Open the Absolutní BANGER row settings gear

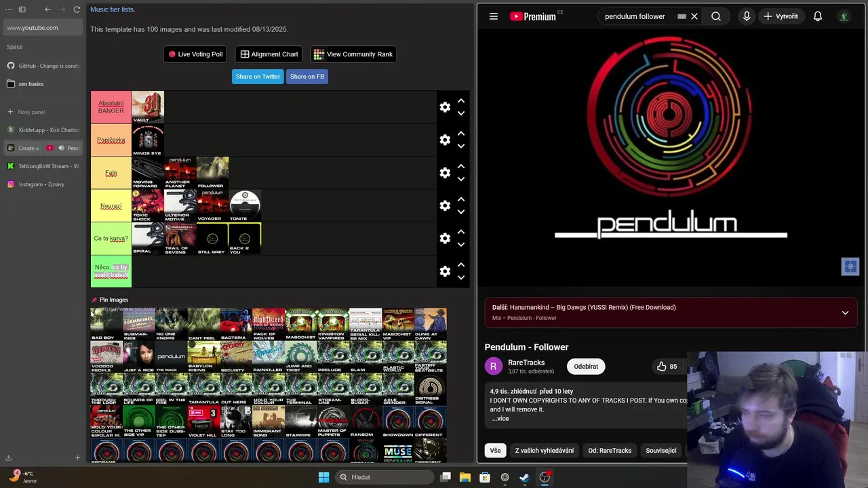[445, 107]
